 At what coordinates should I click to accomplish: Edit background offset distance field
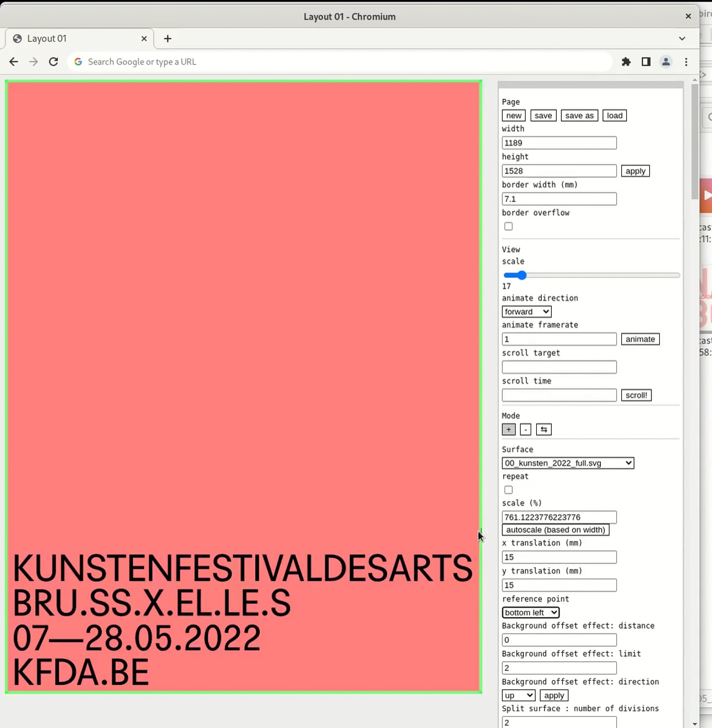click(x=559, y=640)
